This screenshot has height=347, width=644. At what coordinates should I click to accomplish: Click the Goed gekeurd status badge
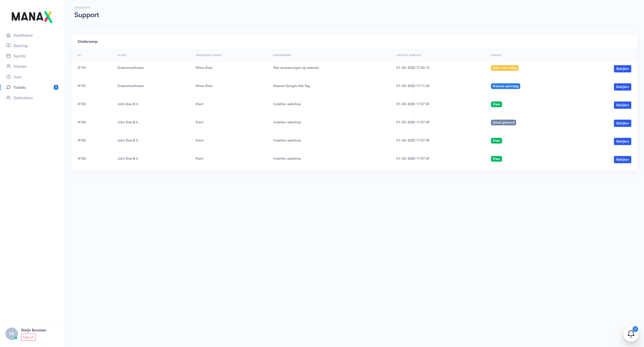click(x=503, y=123)
